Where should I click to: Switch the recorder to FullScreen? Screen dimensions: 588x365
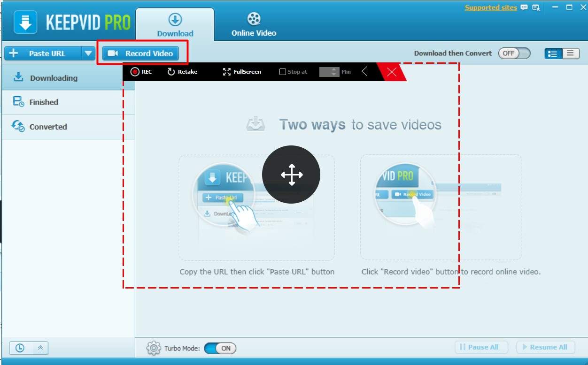[242, 72]
